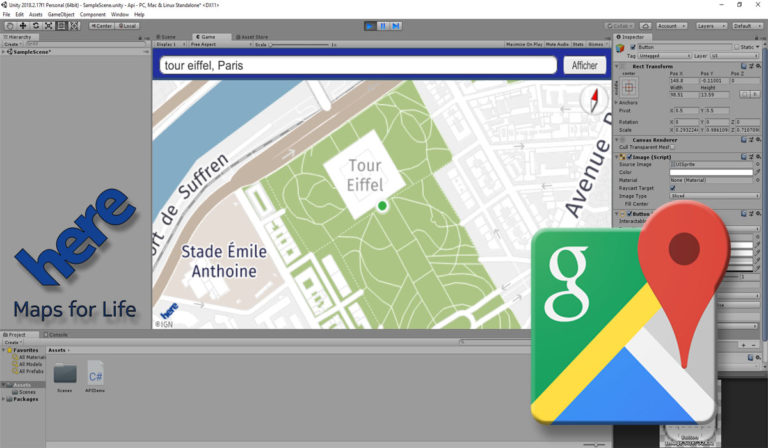
Task: Open the Free Aspect dropdown
Action: coord(220,44)
